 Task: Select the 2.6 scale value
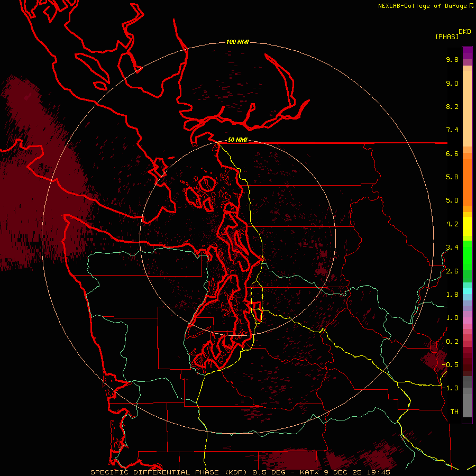[452, 271]
